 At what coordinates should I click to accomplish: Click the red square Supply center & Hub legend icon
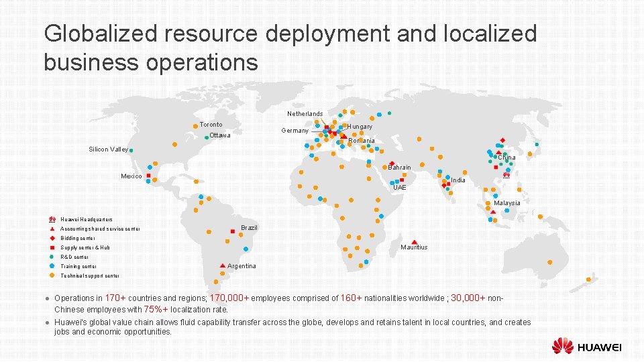tap(52, 248)
